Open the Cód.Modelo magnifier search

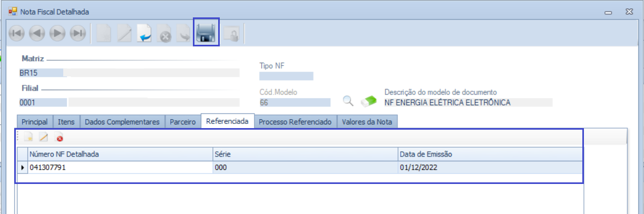(x=348, y=101)
